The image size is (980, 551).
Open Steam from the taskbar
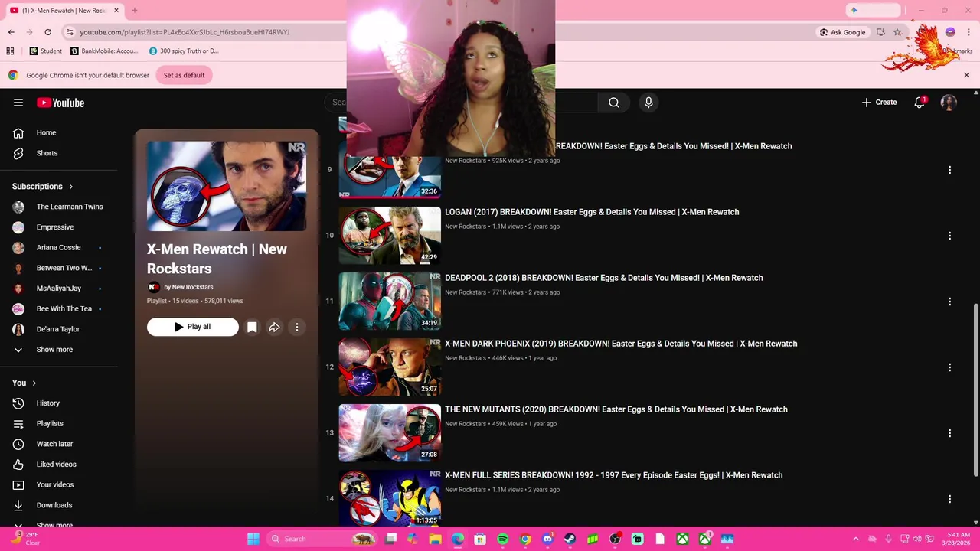[570, 539]
